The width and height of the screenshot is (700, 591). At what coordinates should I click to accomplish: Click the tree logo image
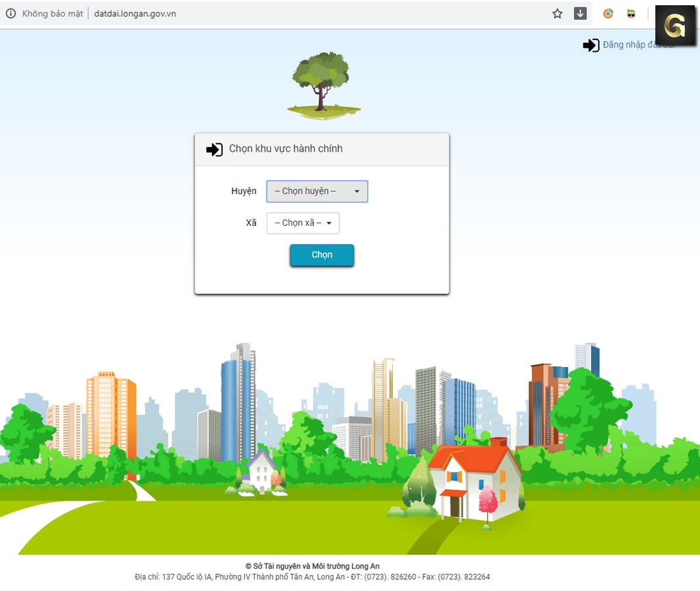point(322,85)
